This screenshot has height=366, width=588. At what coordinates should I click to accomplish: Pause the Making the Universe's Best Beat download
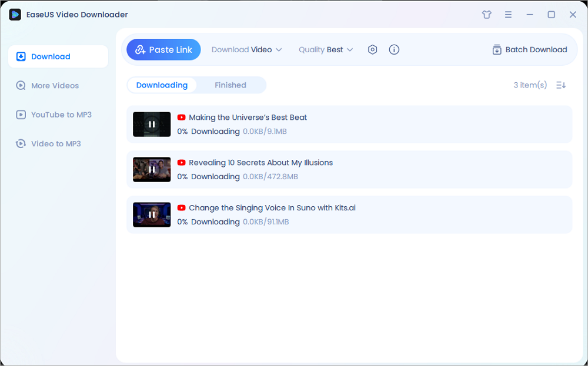(152, 125)
